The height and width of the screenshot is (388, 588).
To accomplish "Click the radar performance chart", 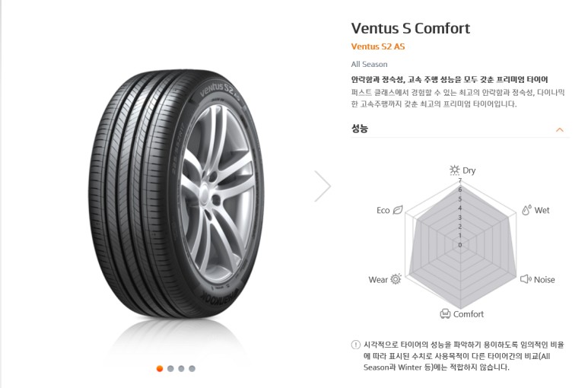I will (x=459, y=243).
